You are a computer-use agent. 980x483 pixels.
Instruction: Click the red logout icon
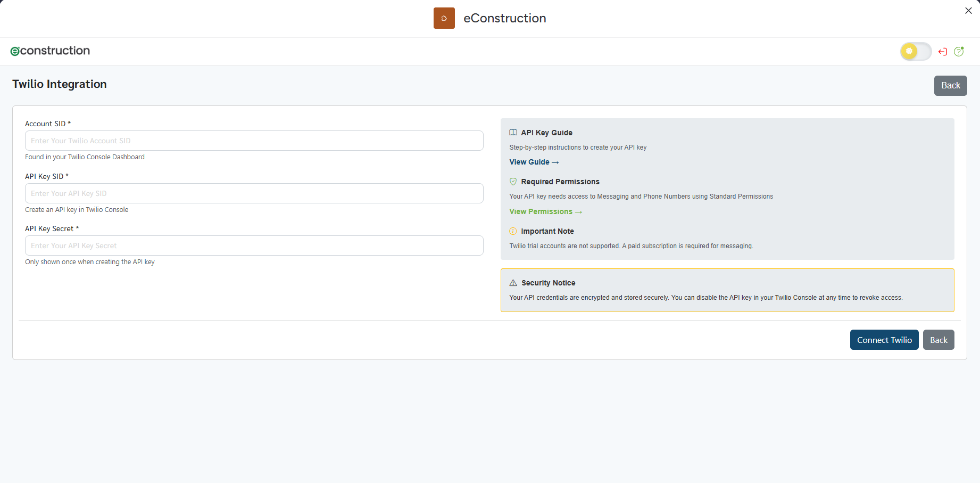click(x=943, y=52)
